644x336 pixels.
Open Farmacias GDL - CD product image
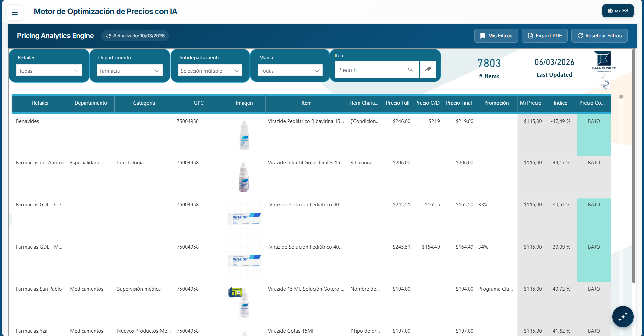pyautogui.click(x=244, y=219)
